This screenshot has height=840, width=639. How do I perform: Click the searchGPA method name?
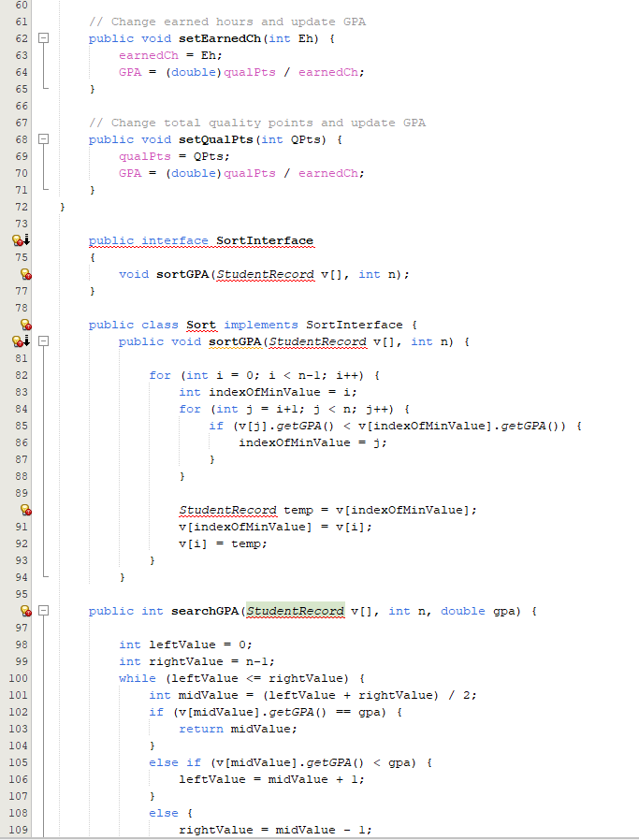205,611
